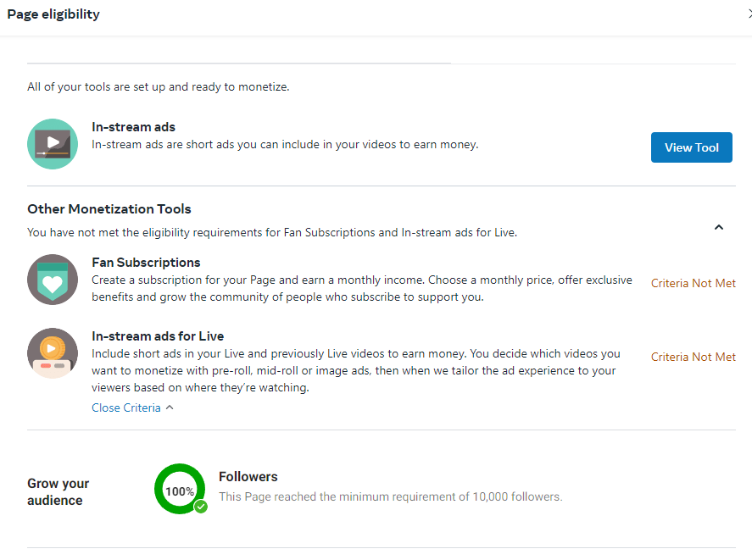
Task: Click the In-stream ads video icon
Action: pyautogui.click(x=53, y=144)
